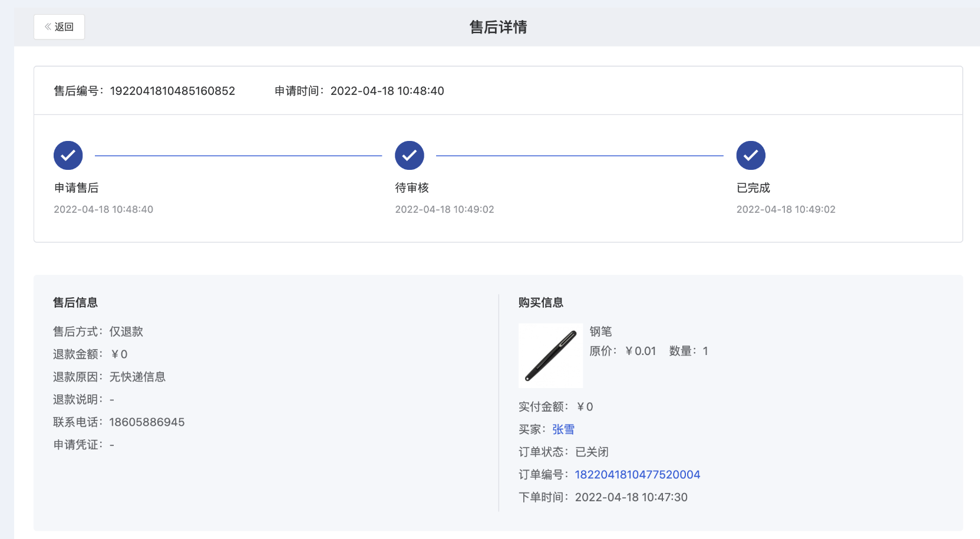Click the 退款原因 value 无快递信息
The image size is (980, 539).
point(137,377)
